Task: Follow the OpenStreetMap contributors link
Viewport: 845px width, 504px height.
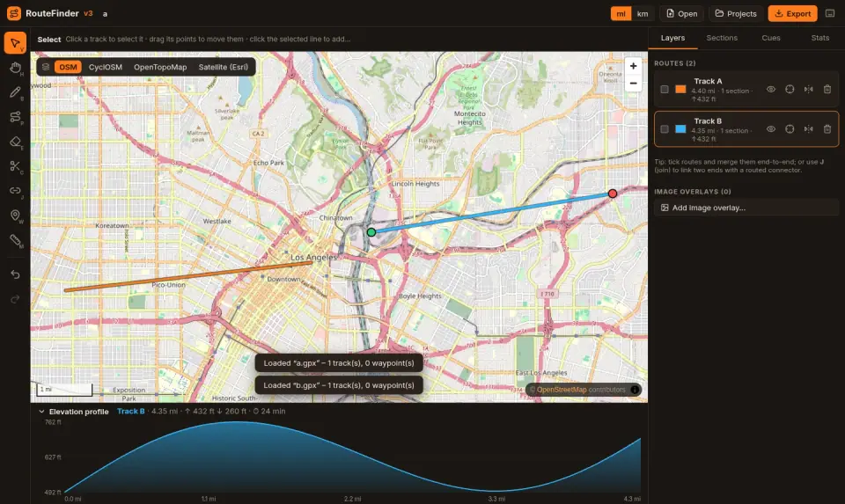Action: click(x=562, y=390)
